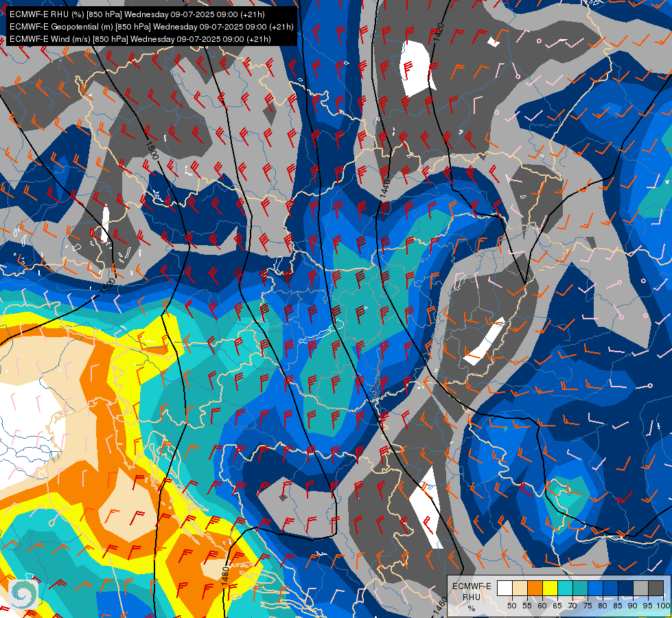
Task: Click the ECMWF-E label in legend
Action: [472, 586]
